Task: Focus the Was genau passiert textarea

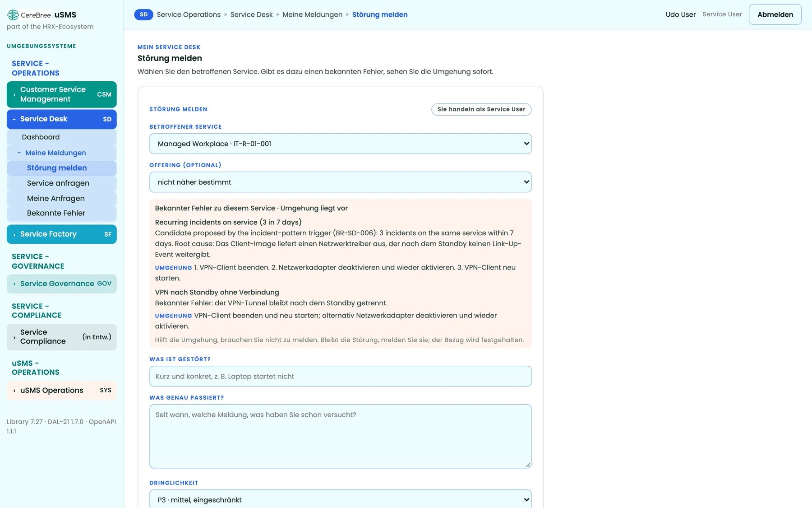Action: coord(340,436)
